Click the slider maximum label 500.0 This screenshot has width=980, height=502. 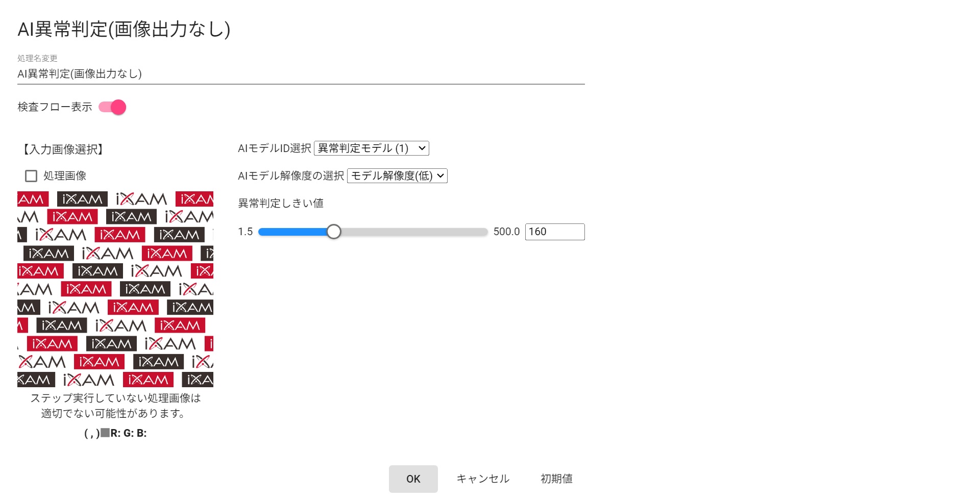click(506, 232)
